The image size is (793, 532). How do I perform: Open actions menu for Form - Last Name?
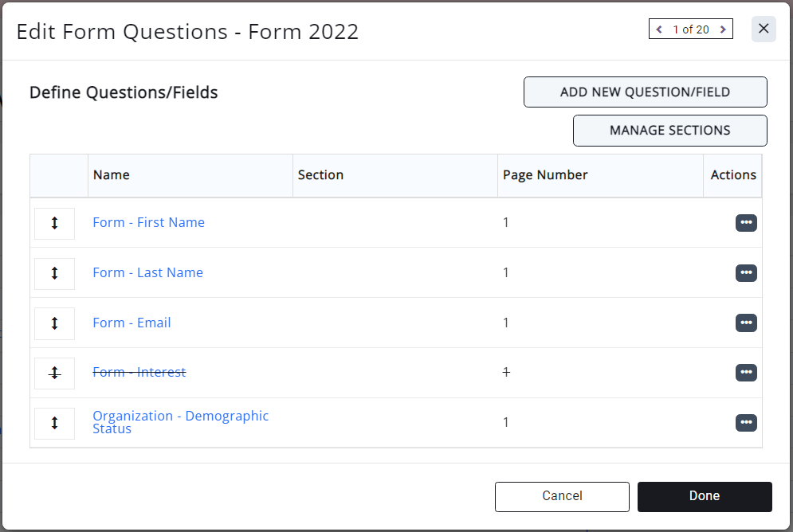coord(746,273)
